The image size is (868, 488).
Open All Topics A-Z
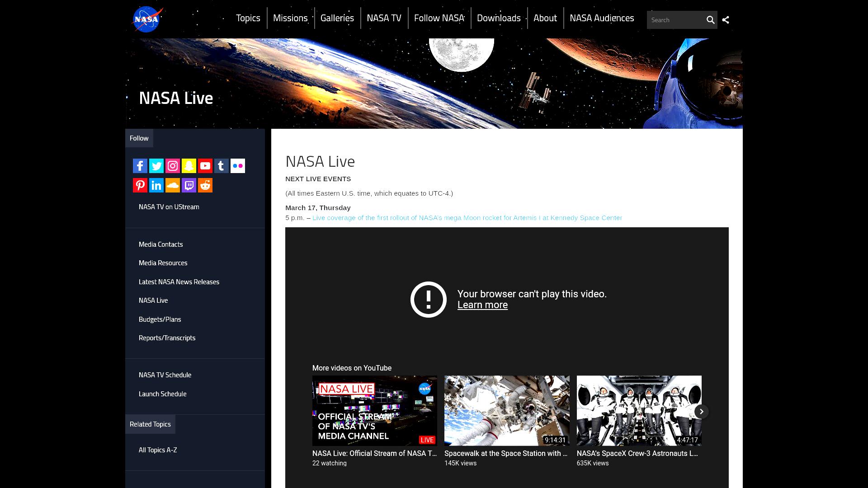click(x=158, y=450)
